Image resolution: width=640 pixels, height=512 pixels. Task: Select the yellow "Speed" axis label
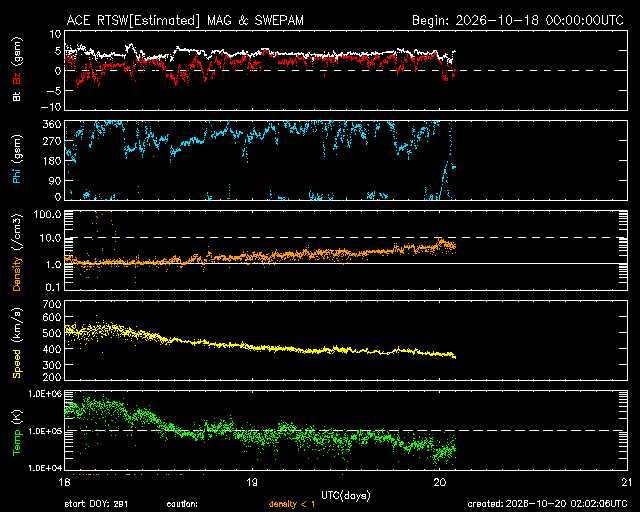tap(17, 363)
